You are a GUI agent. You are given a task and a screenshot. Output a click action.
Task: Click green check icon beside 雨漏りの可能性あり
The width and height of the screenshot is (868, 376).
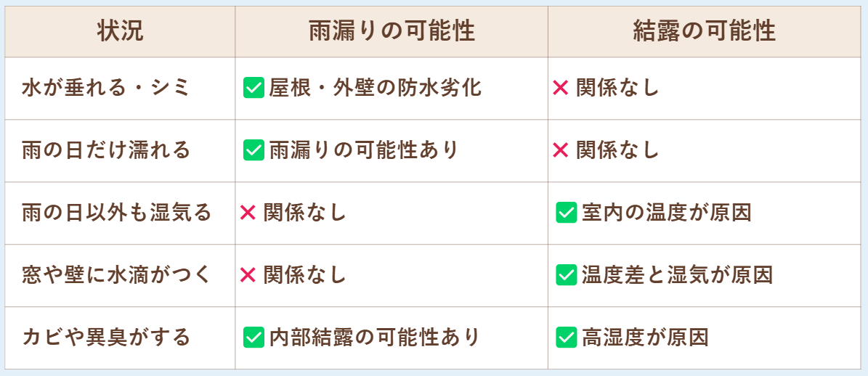tap(253, 151)
